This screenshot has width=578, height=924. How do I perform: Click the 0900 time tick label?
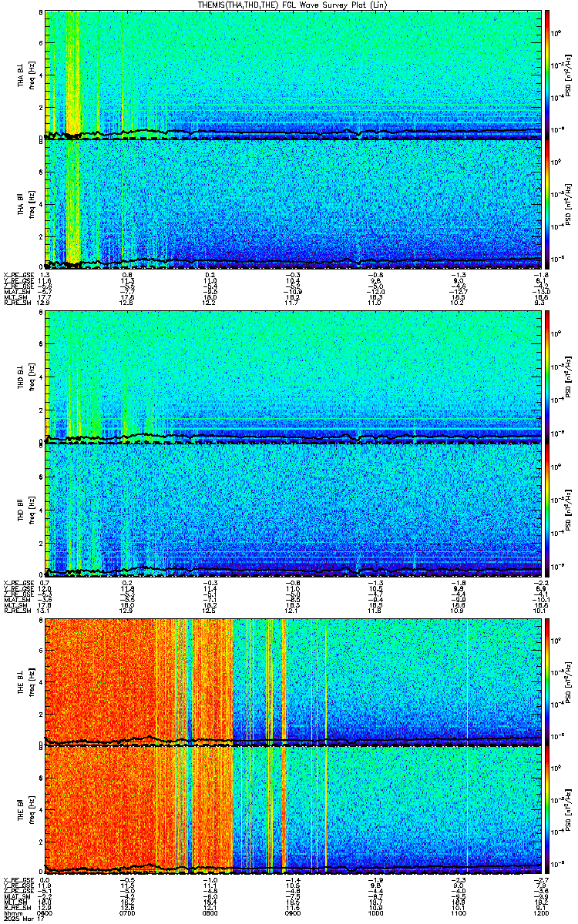293,912
